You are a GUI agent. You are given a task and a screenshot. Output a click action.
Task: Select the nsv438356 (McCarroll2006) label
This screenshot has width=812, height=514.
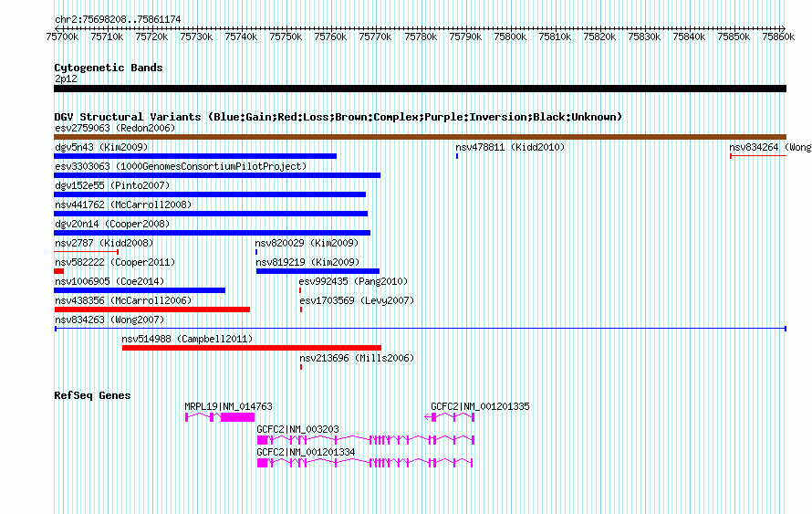pos(123,300)
